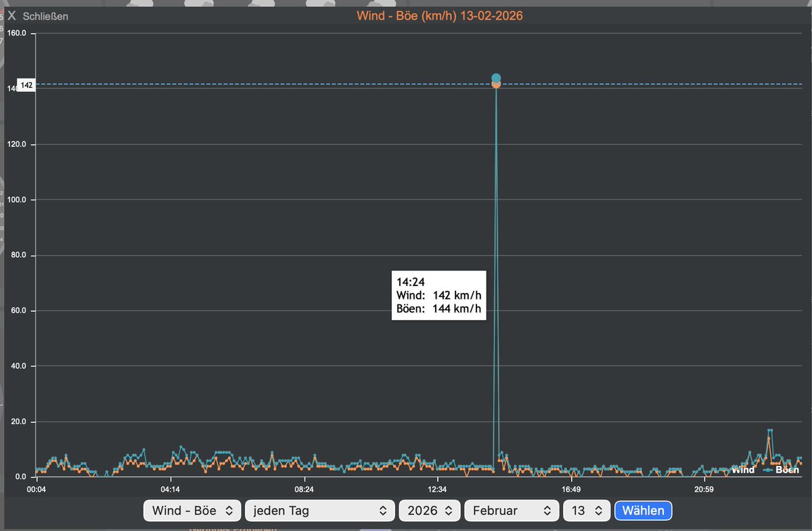Click the 08:24 x-axis label
This screenshot has height=531, width=812.
click(x=304, y=489)
